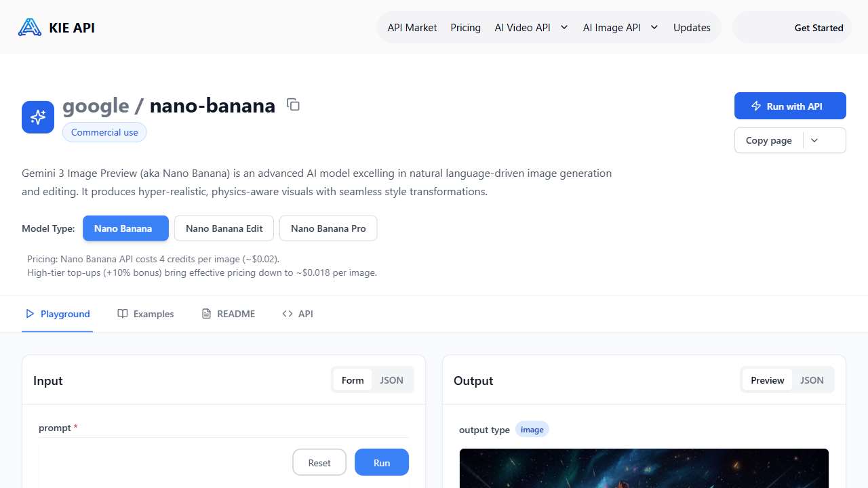This screenshot has height=488, width=868.
Task: Copy the model name using the copy icon
Action: (x=293, y=104)
